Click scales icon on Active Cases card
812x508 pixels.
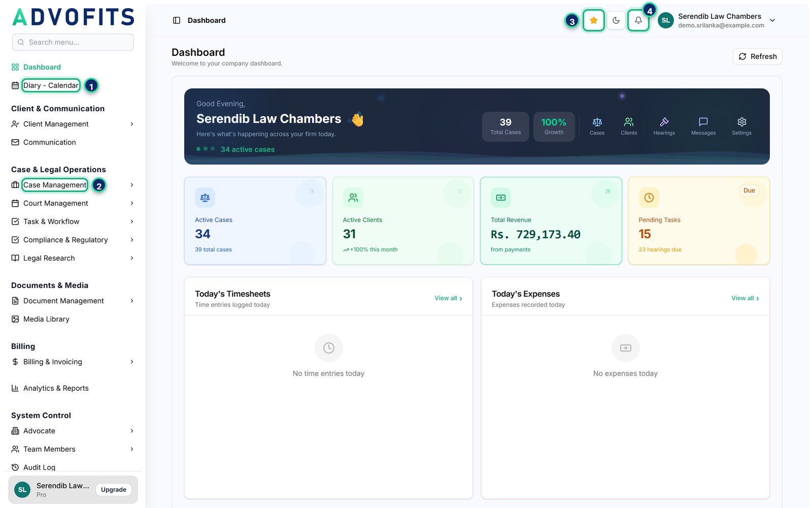pos(205,198)
